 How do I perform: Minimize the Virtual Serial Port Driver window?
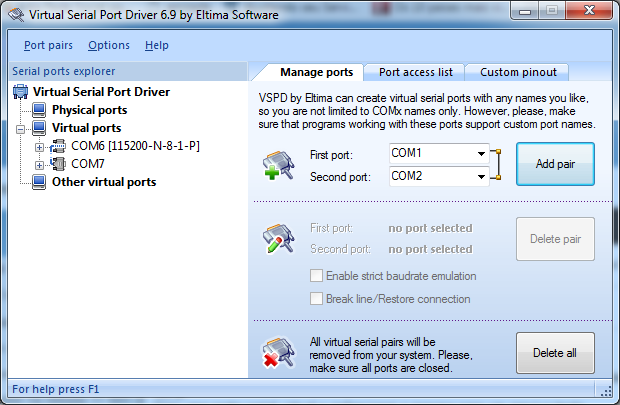pyautogui.click(x=525, y=11)
